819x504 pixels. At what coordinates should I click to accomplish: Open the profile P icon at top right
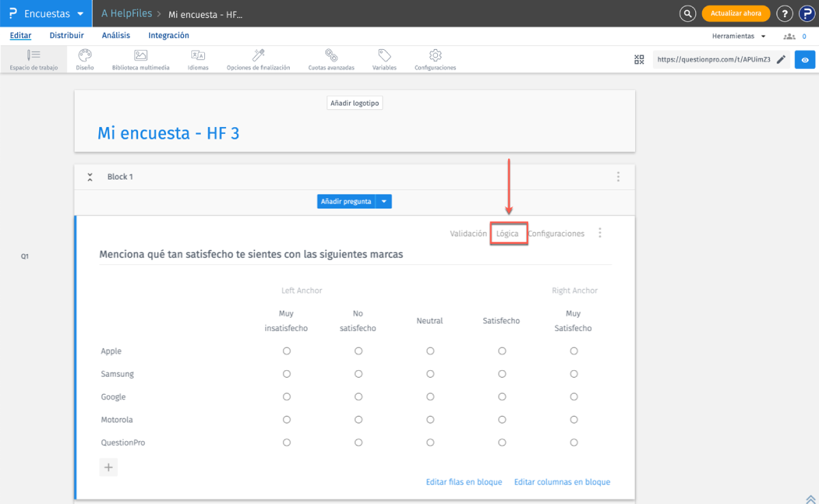point(807,14)
